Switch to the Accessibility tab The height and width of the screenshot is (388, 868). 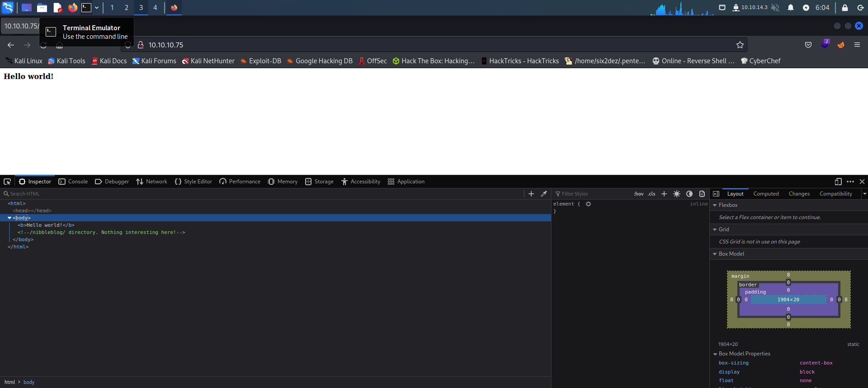tap(361, 182)
